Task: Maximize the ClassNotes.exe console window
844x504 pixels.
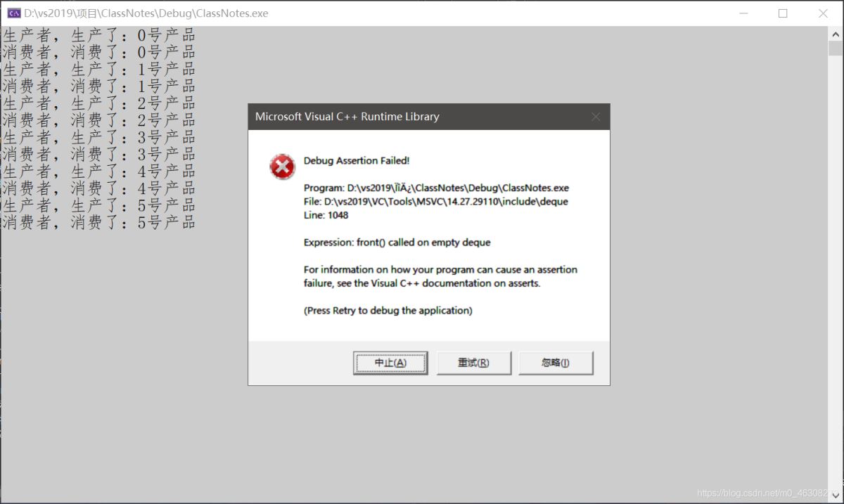Action: pyautogui.click(x=783, y=13)
